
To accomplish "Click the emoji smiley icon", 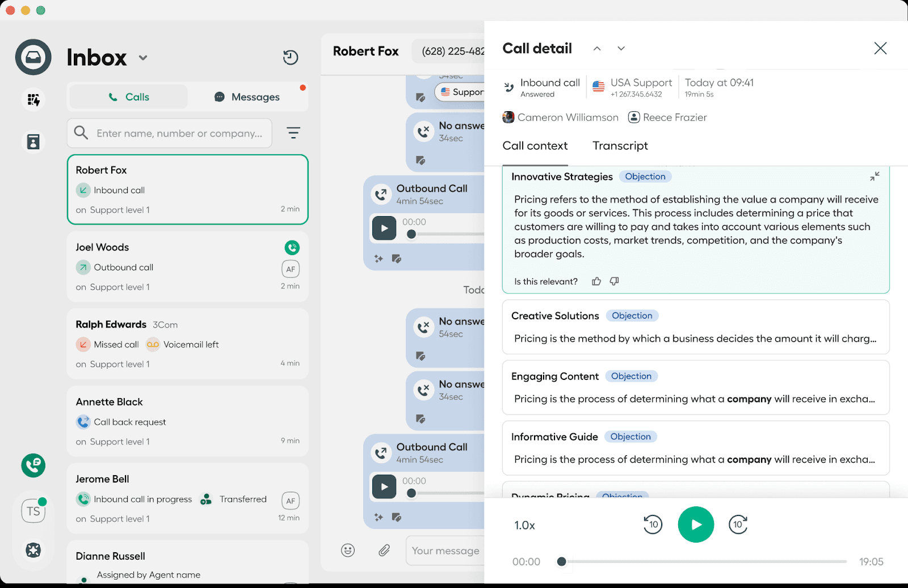I will 348,550.
